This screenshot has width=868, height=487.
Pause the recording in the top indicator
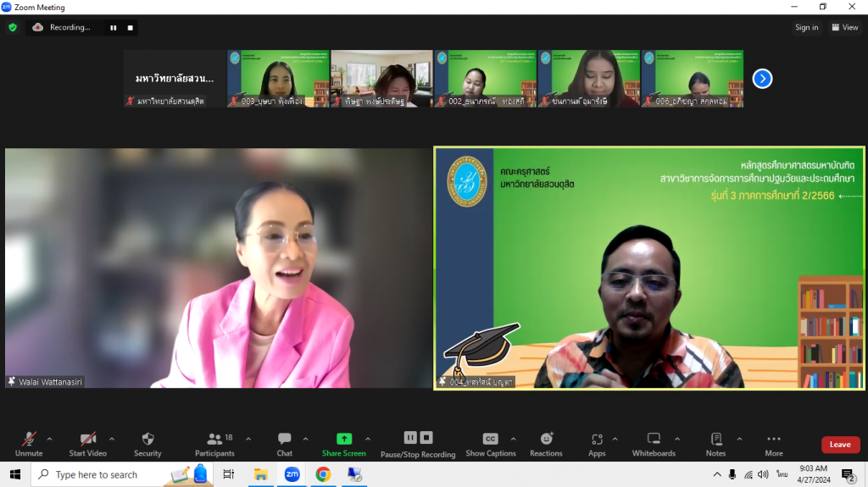coord(113,27)
